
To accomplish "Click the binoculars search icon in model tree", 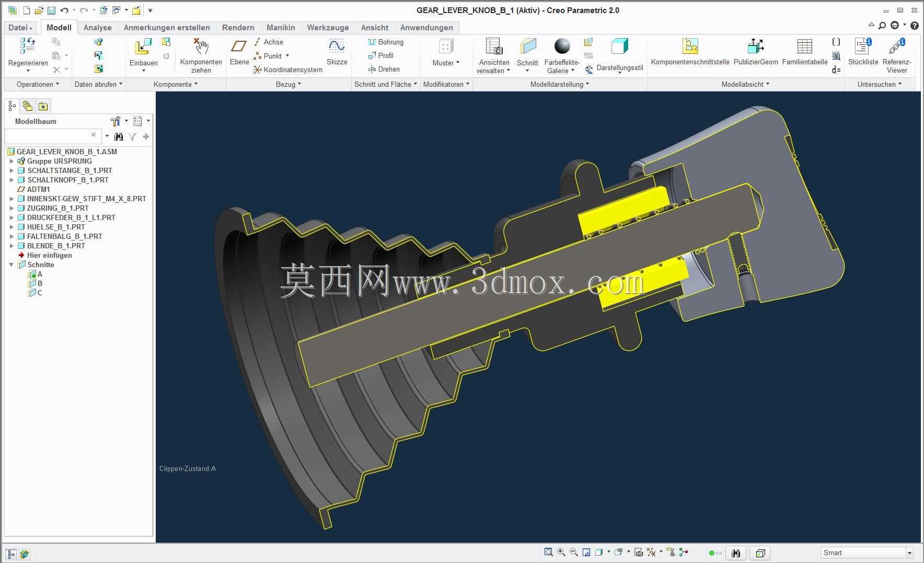I will click(119, 136).
